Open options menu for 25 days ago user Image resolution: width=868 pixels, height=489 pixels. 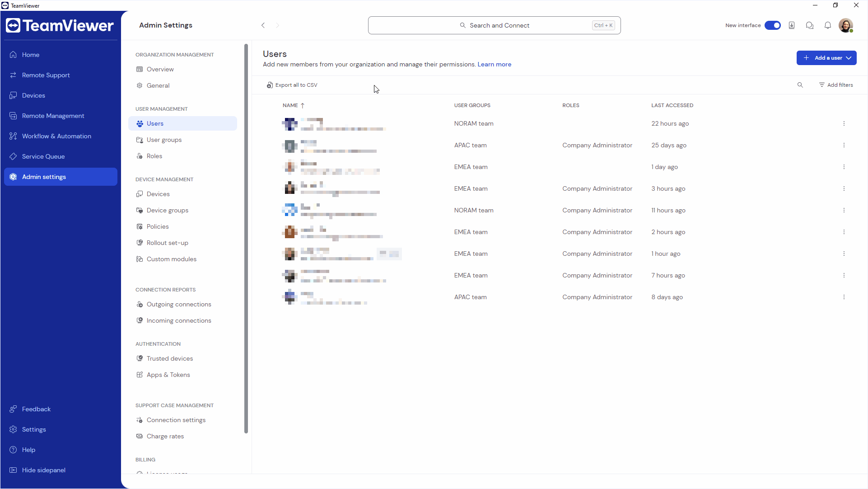point(844,145)
